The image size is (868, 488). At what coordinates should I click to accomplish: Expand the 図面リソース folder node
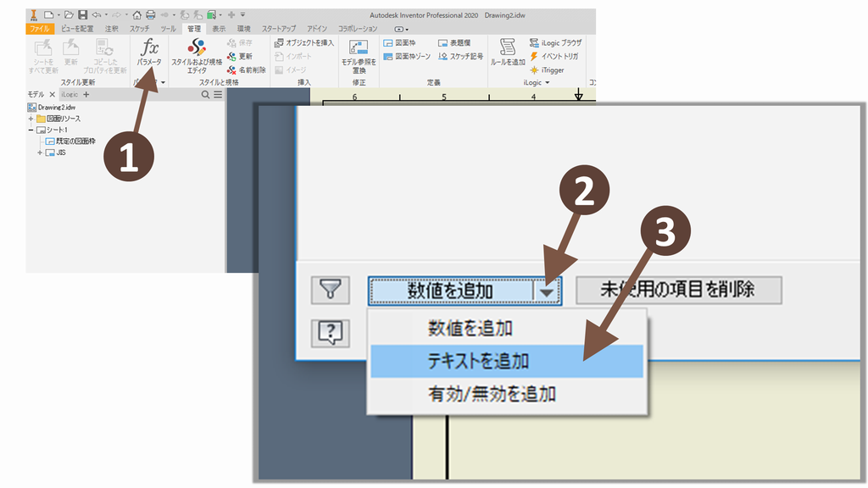31,119
